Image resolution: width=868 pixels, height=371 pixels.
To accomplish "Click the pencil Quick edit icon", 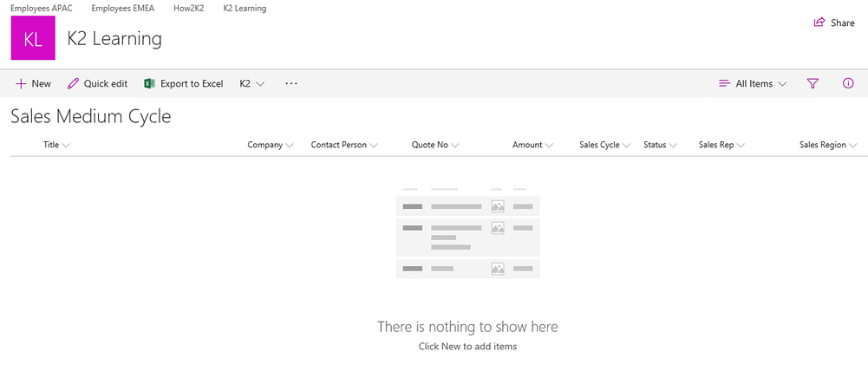I will coord(73,83).
